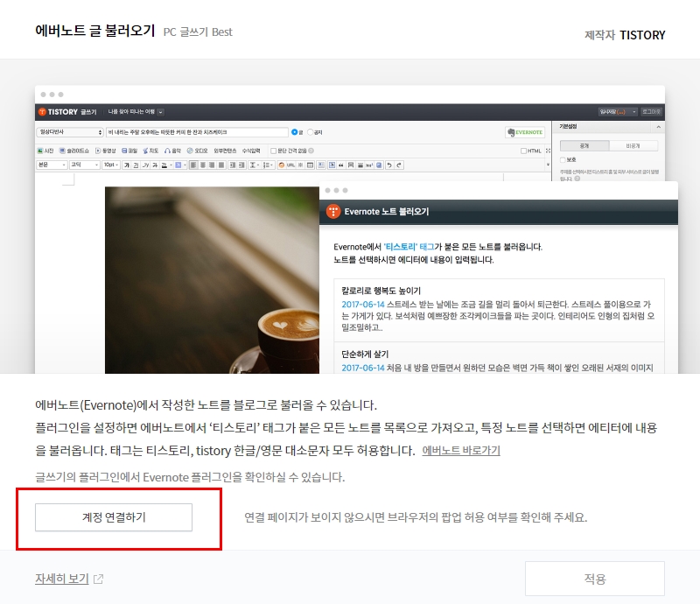The width and height of the screenshot is (700, 604).
Task: Click the bold 가 icon in the preview editor
Action: pos(127,165)
